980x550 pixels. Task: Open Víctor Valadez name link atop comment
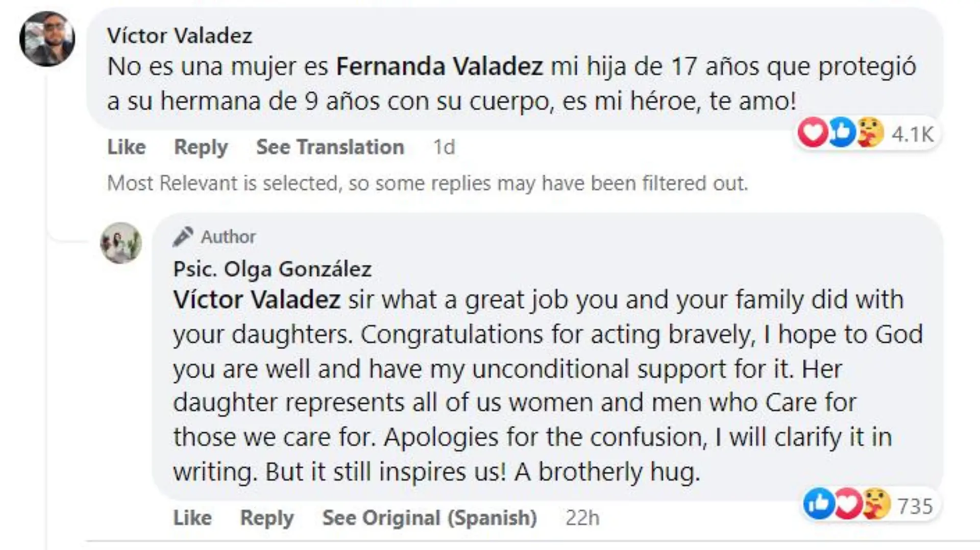pos(180,36)
